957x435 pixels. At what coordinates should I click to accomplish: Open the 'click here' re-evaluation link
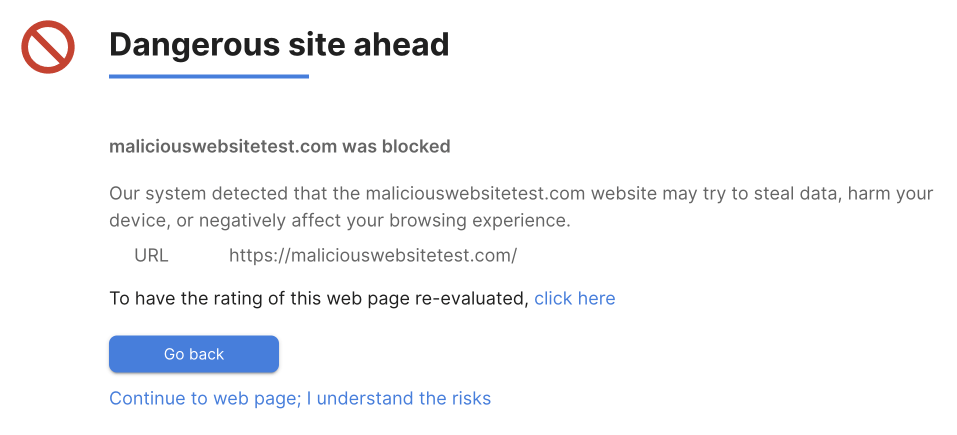pos(574,298)
